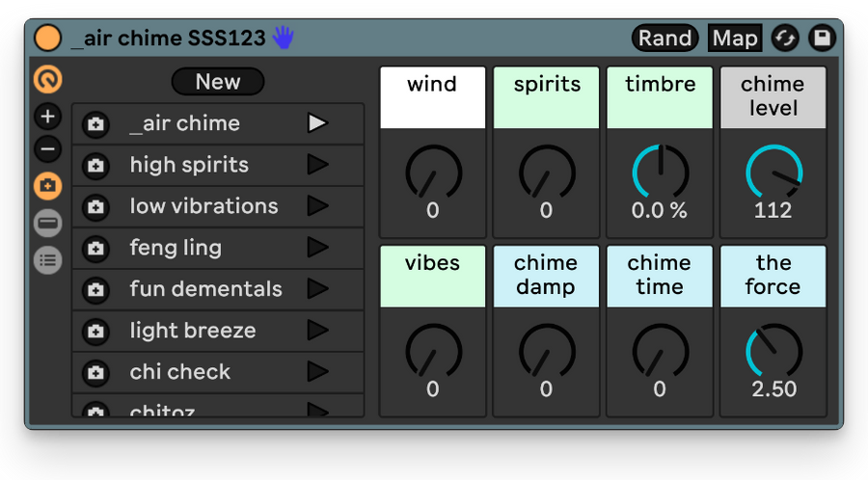Click the grey chain selector bar icon
The image size is (868, 480).
pos(47,223)
